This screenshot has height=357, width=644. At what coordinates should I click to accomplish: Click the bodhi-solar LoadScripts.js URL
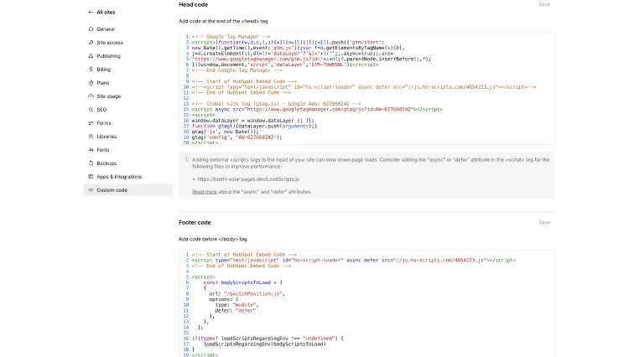pyautogui.click(x=248, y=178)
